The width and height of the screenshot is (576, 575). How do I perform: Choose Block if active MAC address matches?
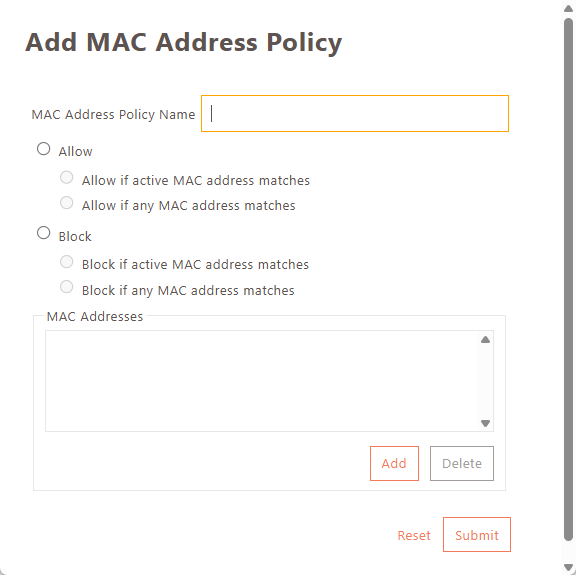tap(66, 262)
